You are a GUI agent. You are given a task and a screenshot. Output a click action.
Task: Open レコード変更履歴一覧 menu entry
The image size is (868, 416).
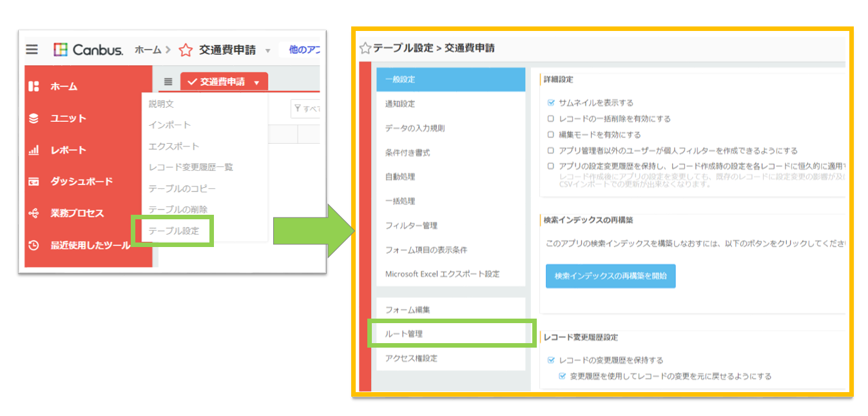click(x=191, y=167)
